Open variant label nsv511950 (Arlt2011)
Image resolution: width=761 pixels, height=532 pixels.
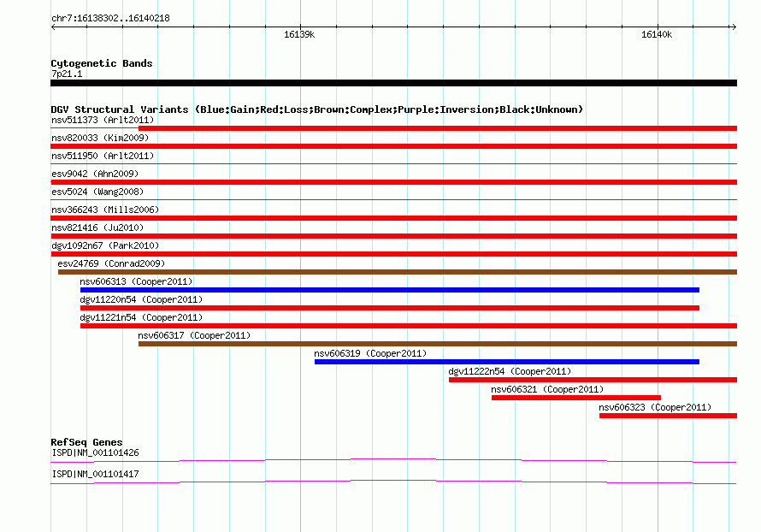(103, 156)
